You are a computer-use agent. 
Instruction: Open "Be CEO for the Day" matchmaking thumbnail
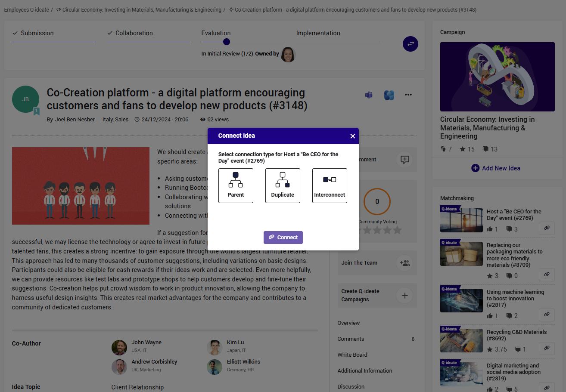point(461,220)
